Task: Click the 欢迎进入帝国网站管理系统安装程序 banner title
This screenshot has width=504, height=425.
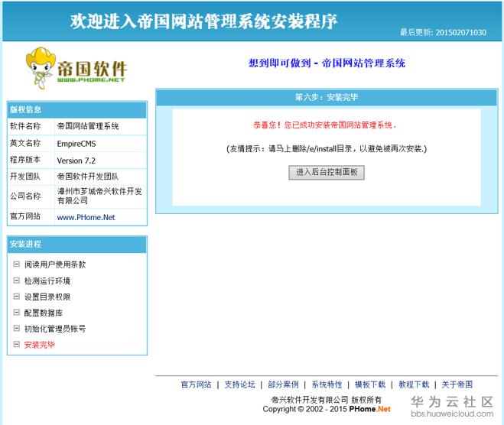Action: tap(203, 21)
